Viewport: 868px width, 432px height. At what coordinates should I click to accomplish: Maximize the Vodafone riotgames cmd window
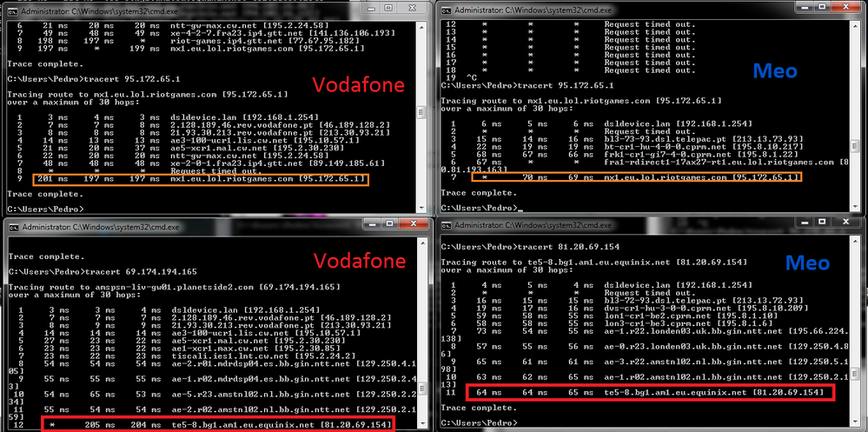click(388, 7)
